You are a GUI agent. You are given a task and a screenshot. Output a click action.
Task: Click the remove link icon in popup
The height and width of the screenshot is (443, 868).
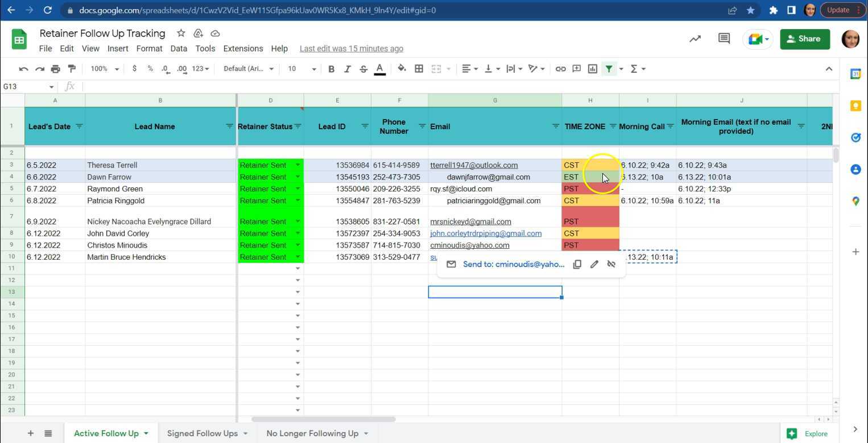click(x=611, y=264)
